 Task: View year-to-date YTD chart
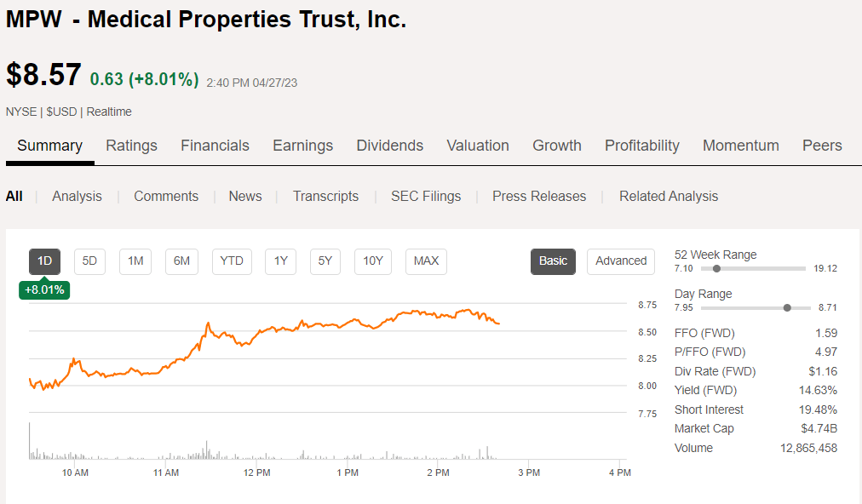coord(232,261)
